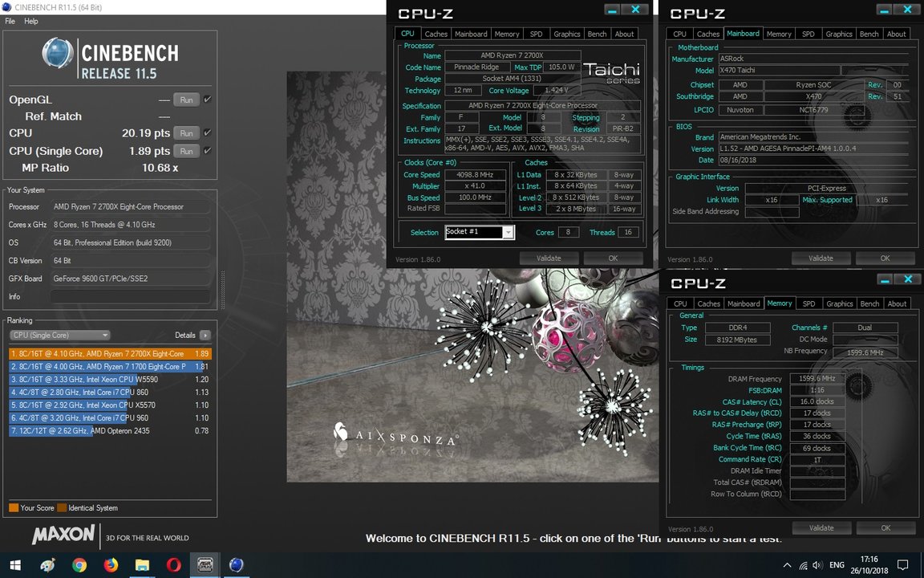This screenshot has width=924, height=578.
Task: Select ranking row AMD Ryzen 7 2700X
Action: click(x=110, y=354)
